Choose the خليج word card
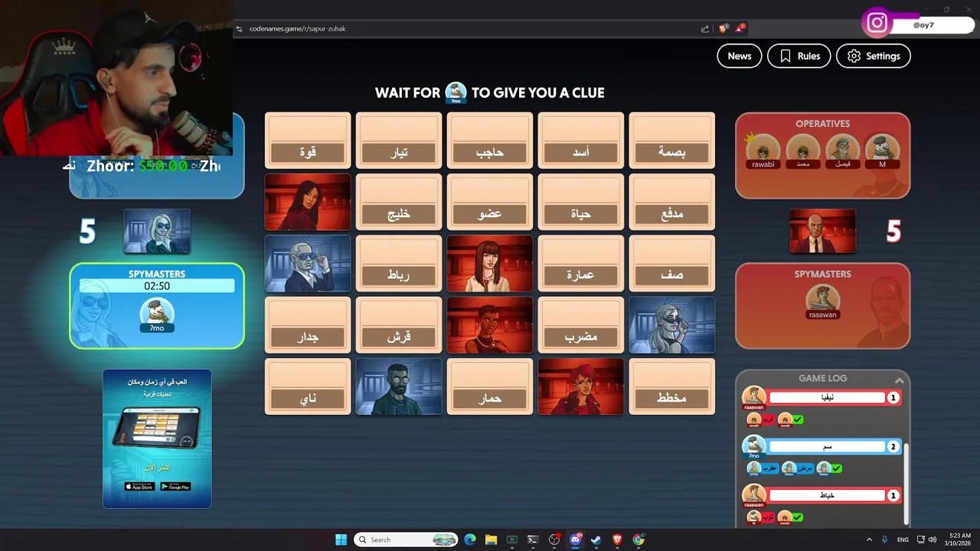This screenshot has height=551, width=980. [x=399, y=202]
